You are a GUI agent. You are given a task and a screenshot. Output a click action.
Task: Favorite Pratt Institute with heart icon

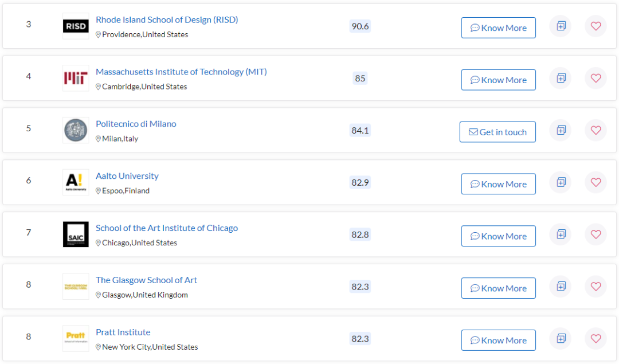(x=596, y=339)
